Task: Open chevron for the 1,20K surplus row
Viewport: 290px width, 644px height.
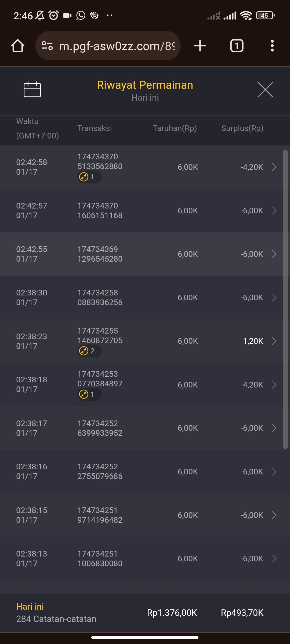Action: [x=274, y=341]
